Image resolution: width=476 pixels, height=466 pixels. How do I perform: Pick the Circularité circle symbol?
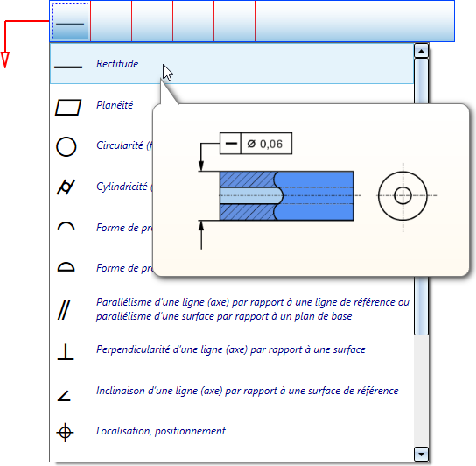click(66, 147)
